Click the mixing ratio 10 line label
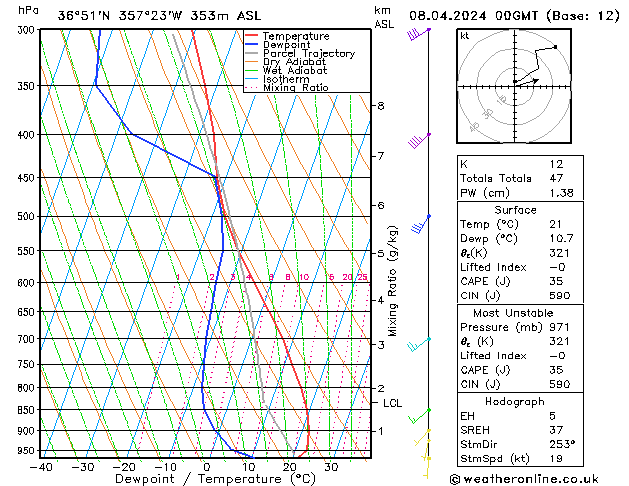Screen dimensions: 629x486 [304, 277]
